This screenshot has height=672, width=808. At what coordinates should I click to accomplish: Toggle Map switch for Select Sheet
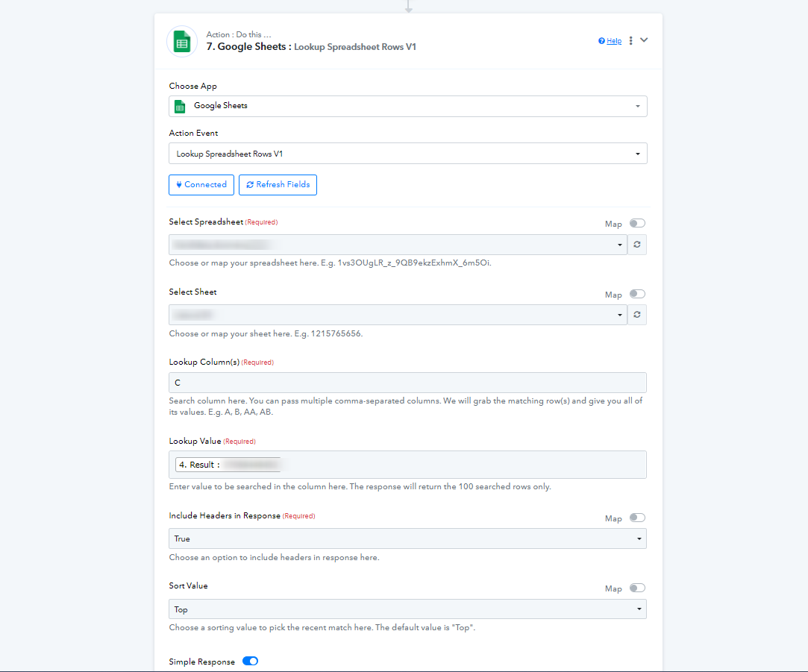point(637,294)
